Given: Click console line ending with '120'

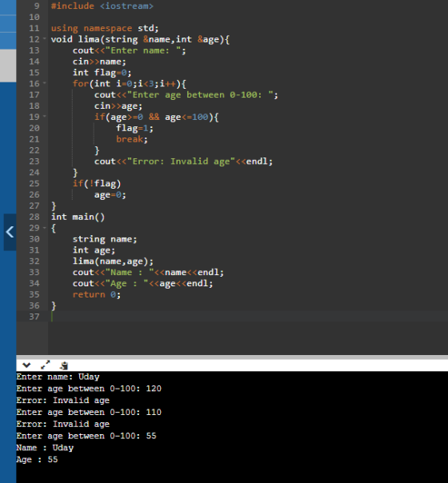Looking at the screenshot, I should click(x=89, y=389).
